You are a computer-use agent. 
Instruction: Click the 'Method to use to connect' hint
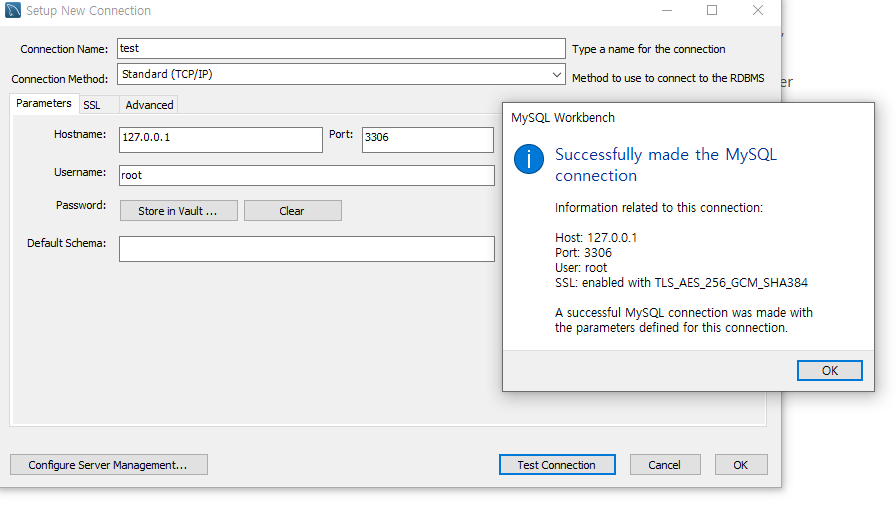coord(668,78)
